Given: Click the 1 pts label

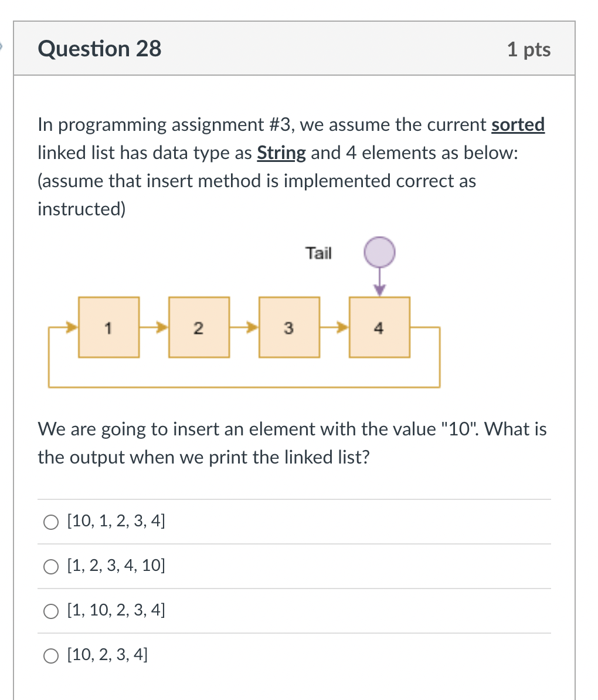Looking at the screenshot, I should pos(529,49).
